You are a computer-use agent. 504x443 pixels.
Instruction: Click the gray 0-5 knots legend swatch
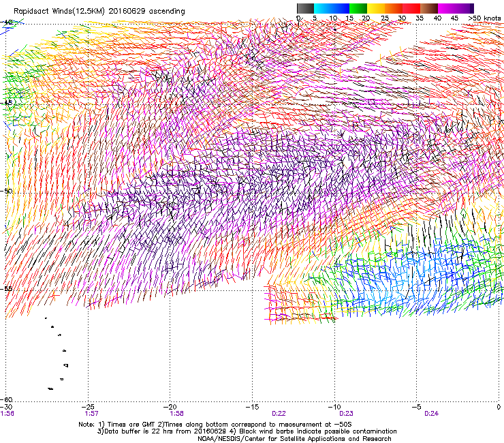(305, 8)
